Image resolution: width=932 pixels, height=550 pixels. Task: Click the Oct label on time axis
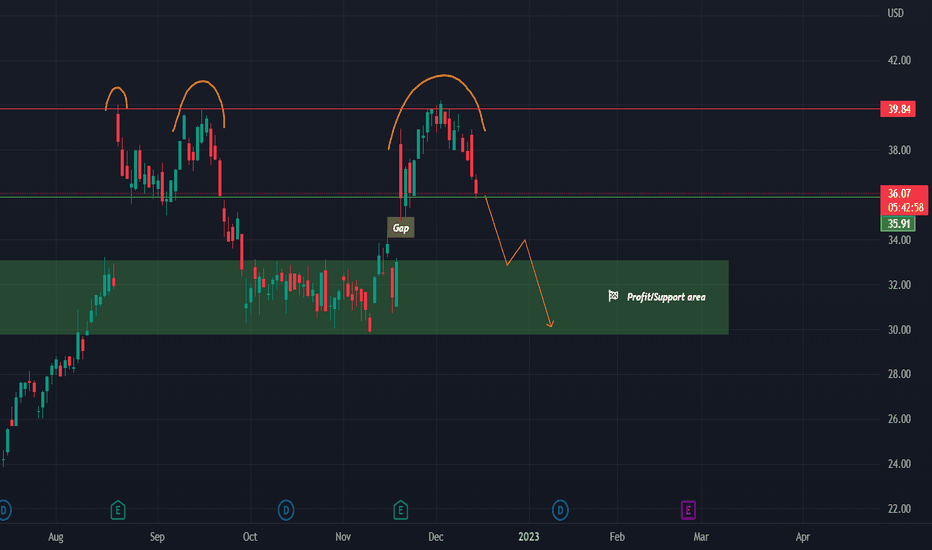(250, 537)
